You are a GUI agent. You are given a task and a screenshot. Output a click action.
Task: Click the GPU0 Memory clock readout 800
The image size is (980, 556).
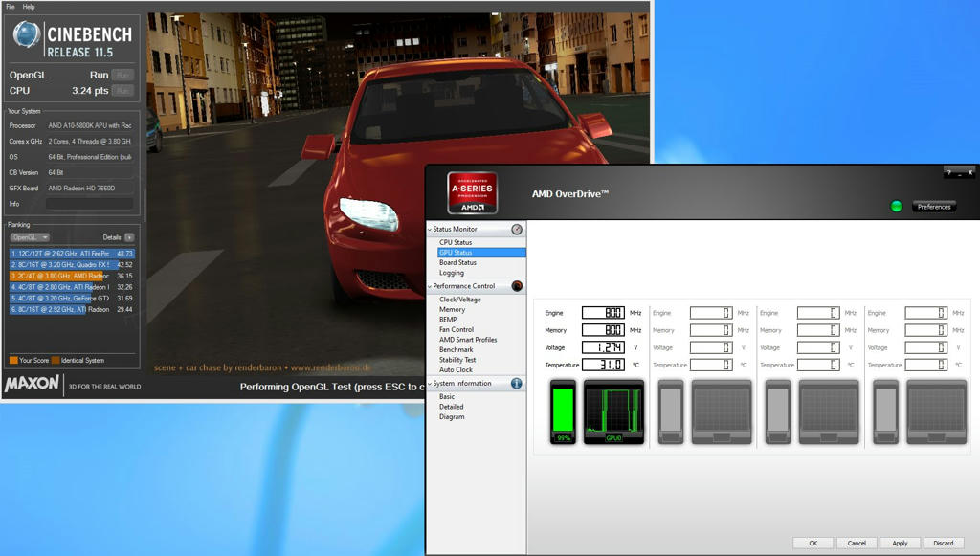(603, 330)
